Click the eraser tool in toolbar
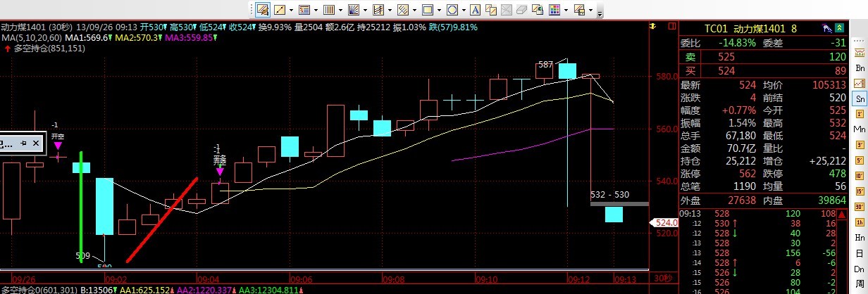 (521, 10)
